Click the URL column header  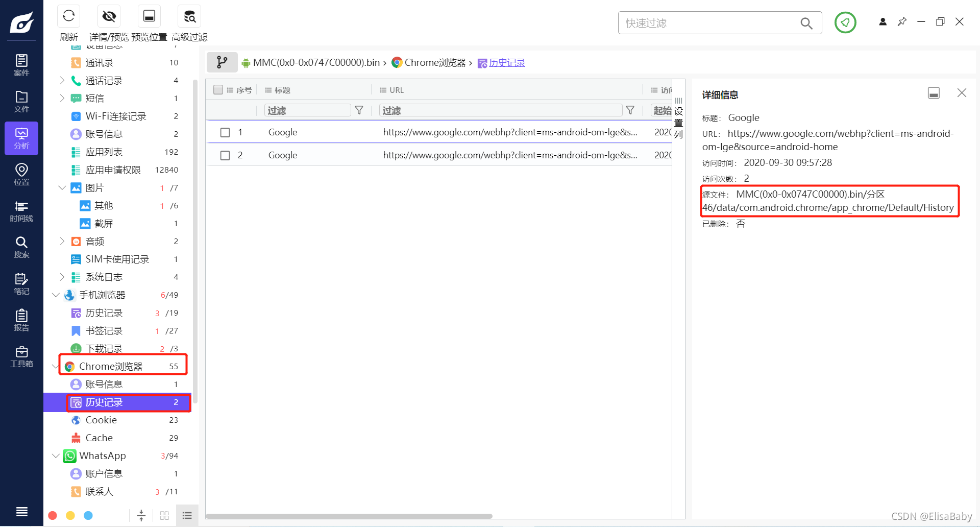397,90
